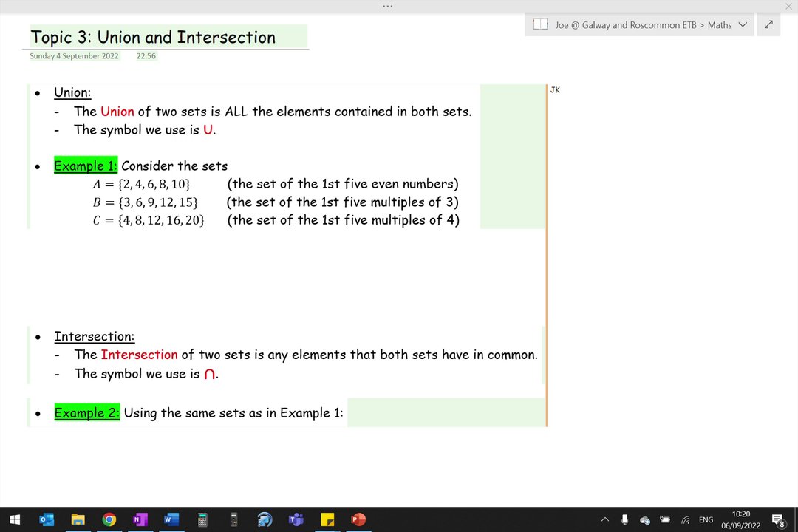The height and width of the screenshot is (532, 798).
Task: Click the page title Topic 3: Union and Intersection
Action: coord(153,37)
